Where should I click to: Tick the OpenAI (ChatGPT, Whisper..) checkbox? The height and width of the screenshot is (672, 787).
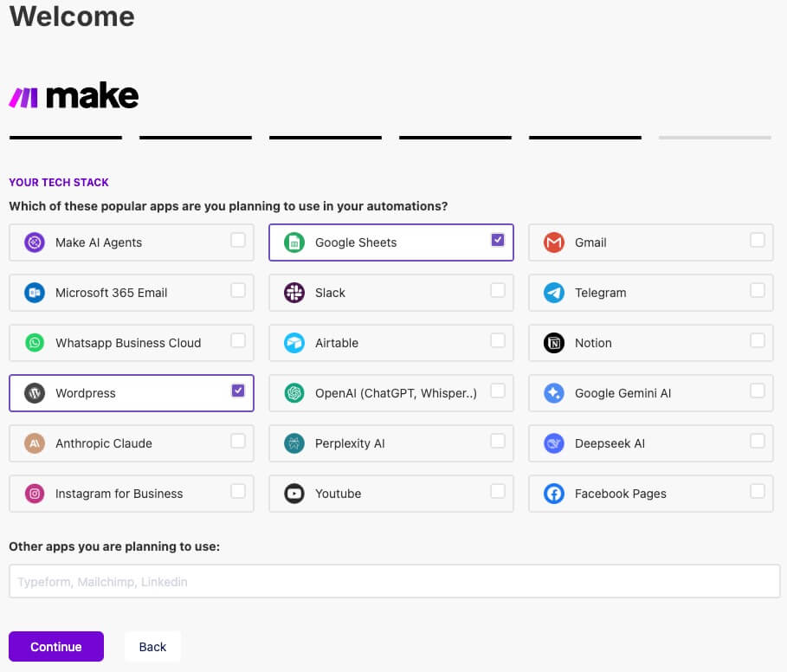point(498,391)
